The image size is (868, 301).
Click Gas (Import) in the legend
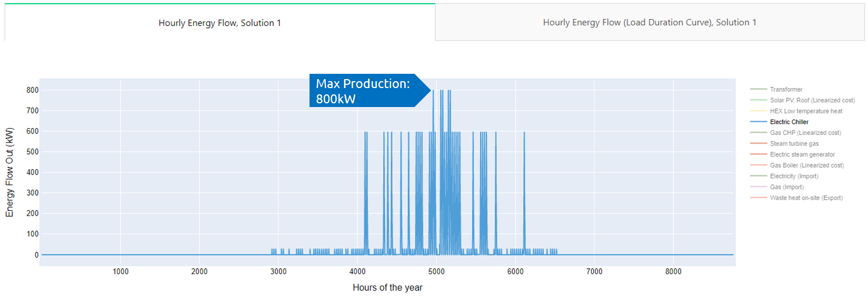[786, 187]
